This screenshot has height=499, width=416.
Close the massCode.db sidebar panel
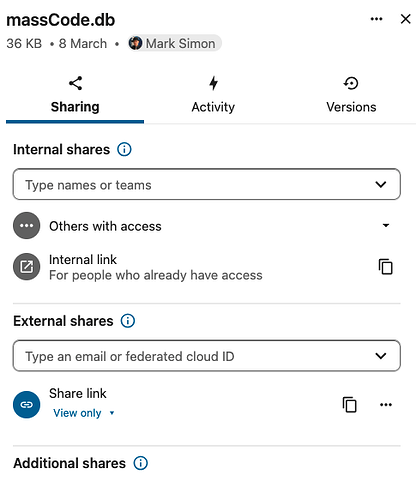pyautogui.click(x=405, y=19)
